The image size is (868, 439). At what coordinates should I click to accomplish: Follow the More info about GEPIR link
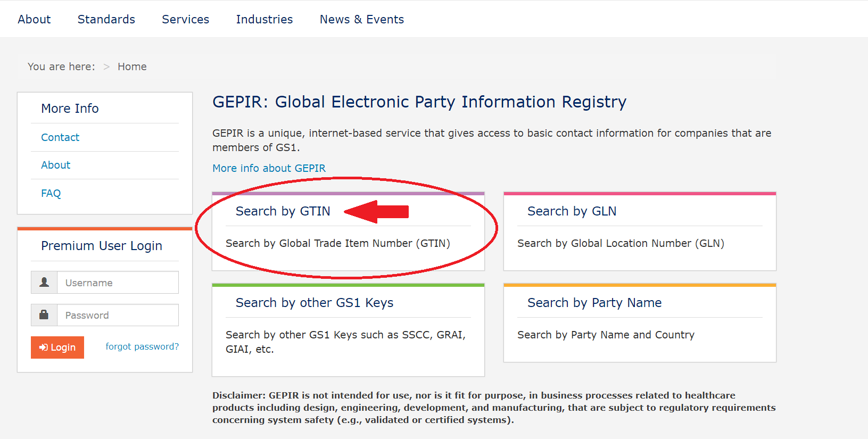coord(269,168)
